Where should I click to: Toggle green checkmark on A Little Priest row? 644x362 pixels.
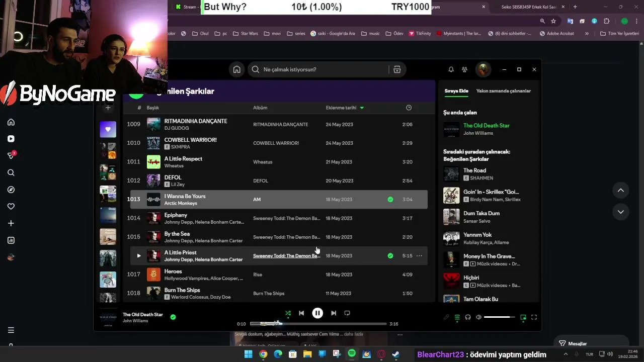tap(390, 255)
